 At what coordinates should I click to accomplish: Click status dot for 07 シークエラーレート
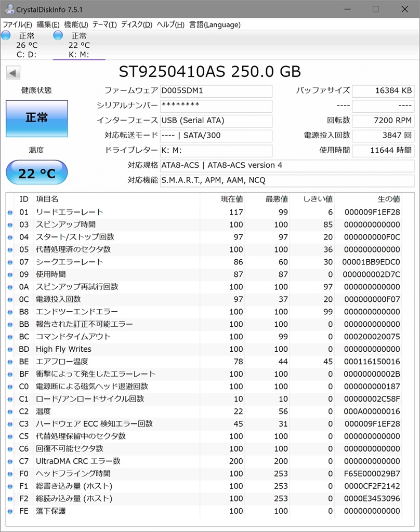pos(10,262)
